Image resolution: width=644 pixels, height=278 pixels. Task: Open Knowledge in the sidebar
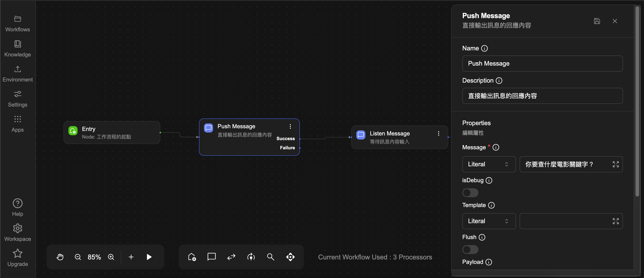tap(17, 49)
